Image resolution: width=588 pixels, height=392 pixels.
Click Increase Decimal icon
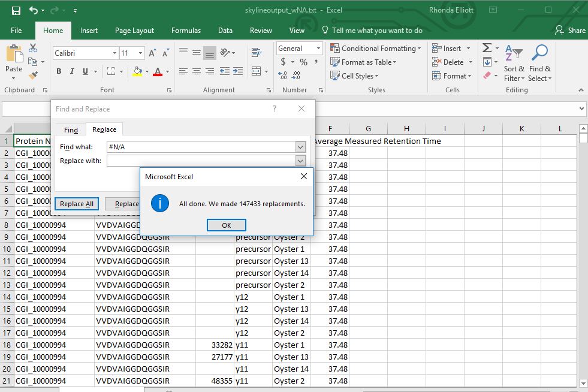pos(283,76)
